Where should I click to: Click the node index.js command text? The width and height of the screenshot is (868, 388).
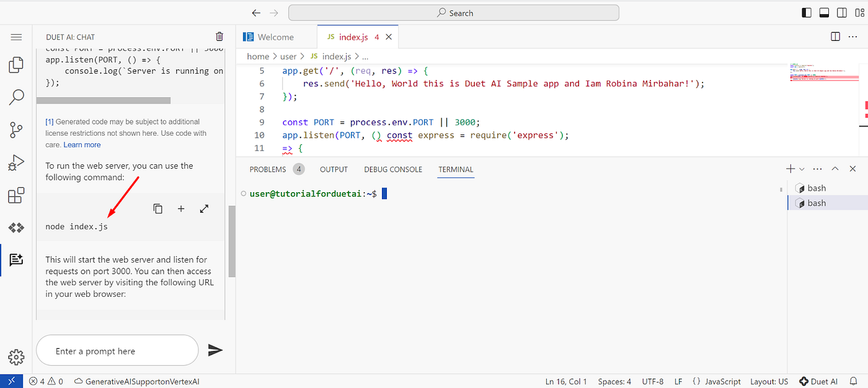(x=76, y=227)
